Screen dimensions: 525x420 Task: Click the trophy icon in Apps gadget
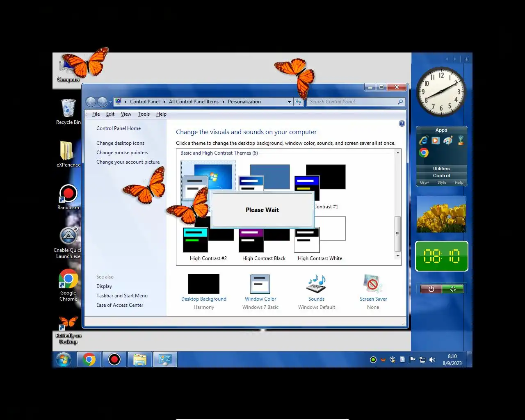[x=461, y=141]
